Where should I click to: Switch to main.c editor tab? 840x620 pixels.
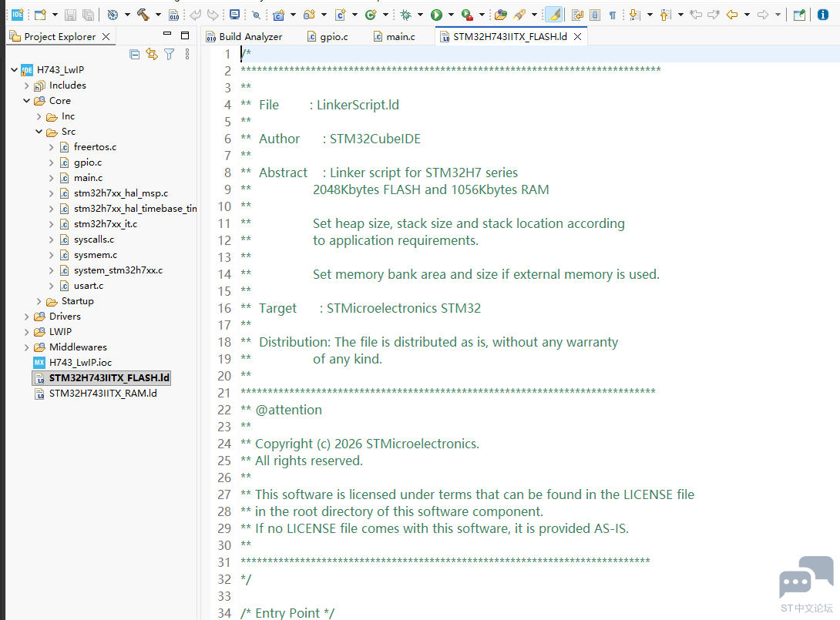coord(394,36)
